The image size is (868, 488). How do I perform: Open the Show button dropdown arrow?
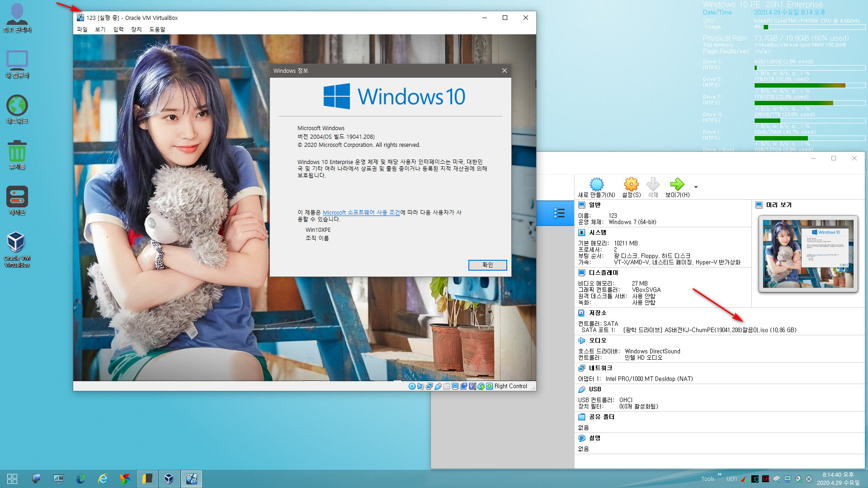point(696,187)
